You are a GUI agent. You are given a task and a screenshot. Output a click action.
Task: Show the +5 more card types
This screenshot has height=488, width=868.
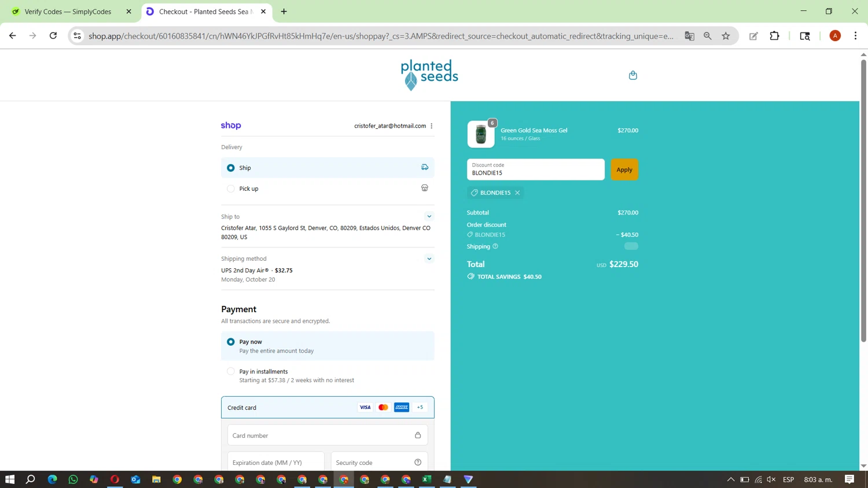click(420, 407)
